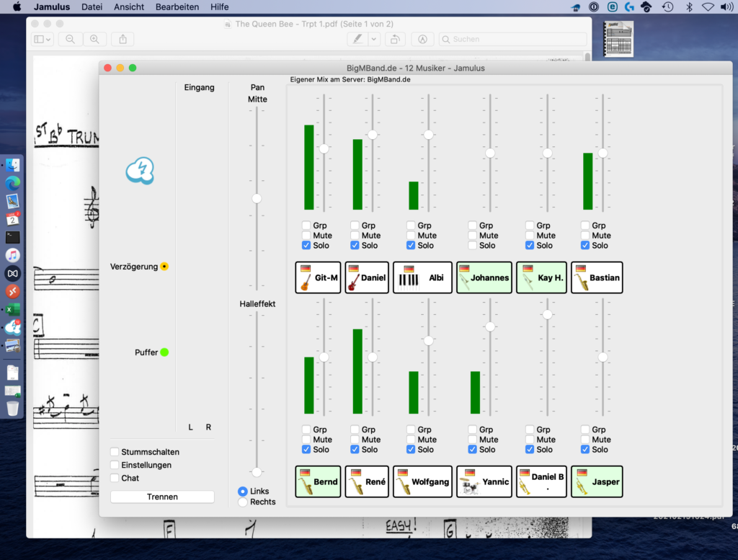Image resolution: width=738 pixels, height=560 pixels.
Task: Click the volume icon in menu bar
Action: [x=726, y=7]
